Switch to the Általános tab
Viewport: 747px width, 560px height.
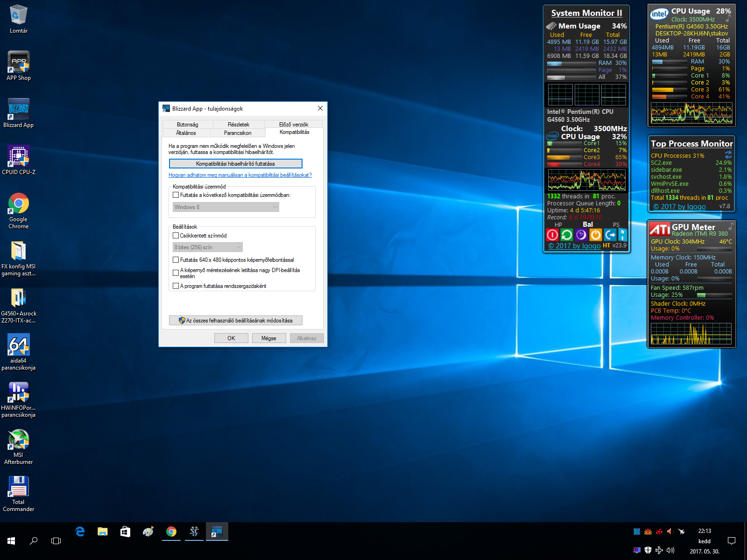point(186,133)
